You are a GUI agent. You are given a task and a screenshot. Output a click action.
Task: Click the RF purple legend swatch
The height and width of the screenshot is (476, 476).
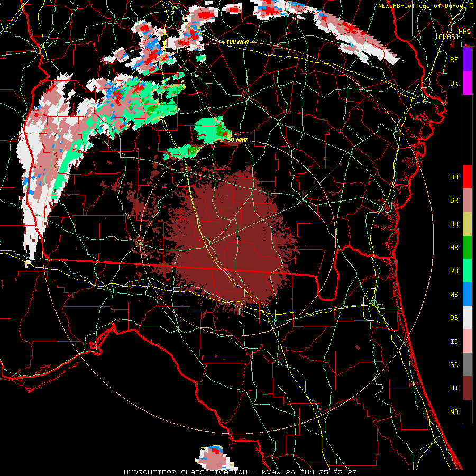[x=467, y=59]
